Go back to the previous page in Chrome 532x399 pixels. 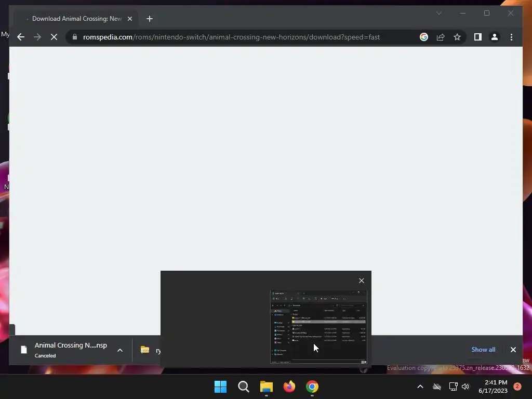tap(21, 37)
